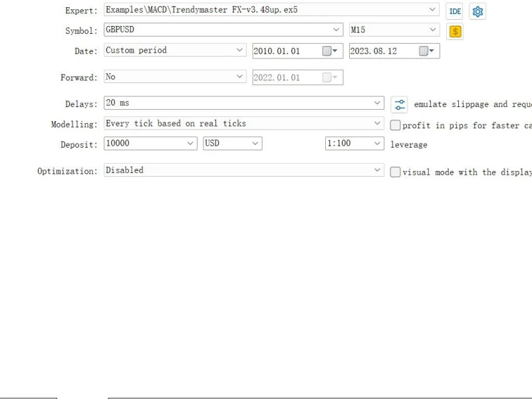Open the GBPUSD symbol dropdown
532x399 pixels.
336,30
